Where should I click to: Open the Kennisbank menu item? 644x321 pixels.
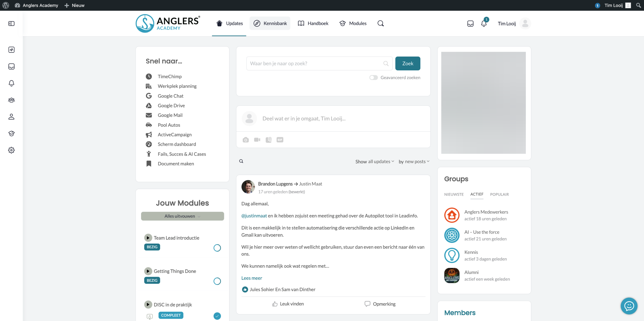[x=270, y=23]
